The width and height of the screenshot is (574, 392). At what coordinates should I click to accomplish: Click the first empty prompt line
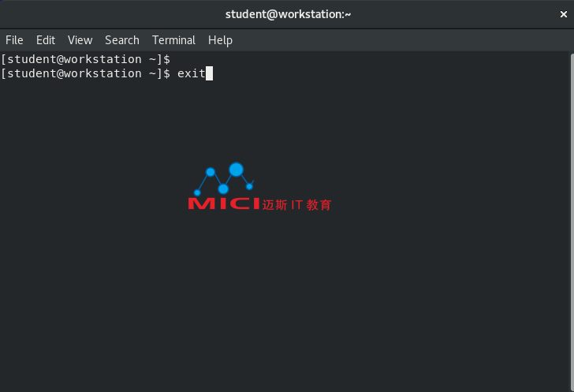coord(85,59)
